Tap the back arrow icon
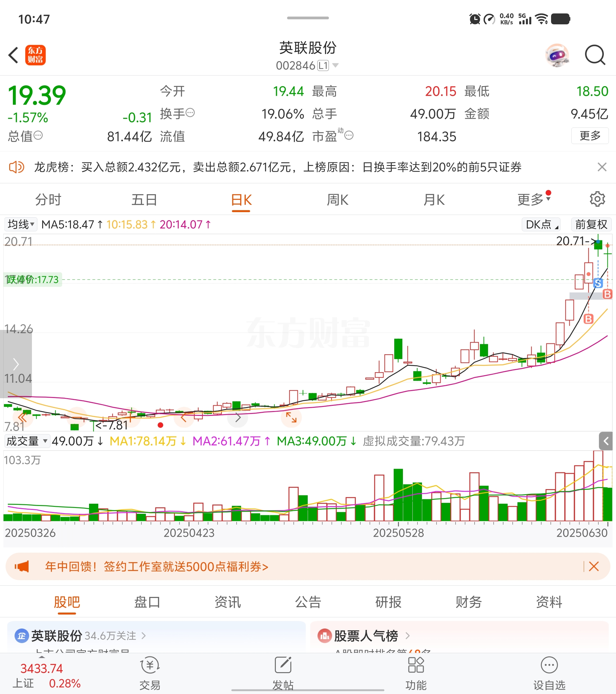616x694 pixels. coord(13,55)
